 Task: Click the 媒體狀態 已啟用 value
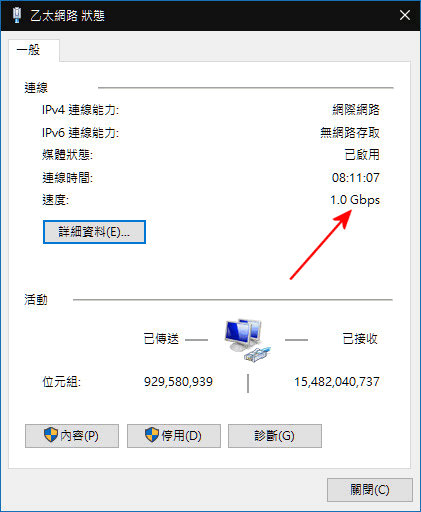click(x=362, y=155)
